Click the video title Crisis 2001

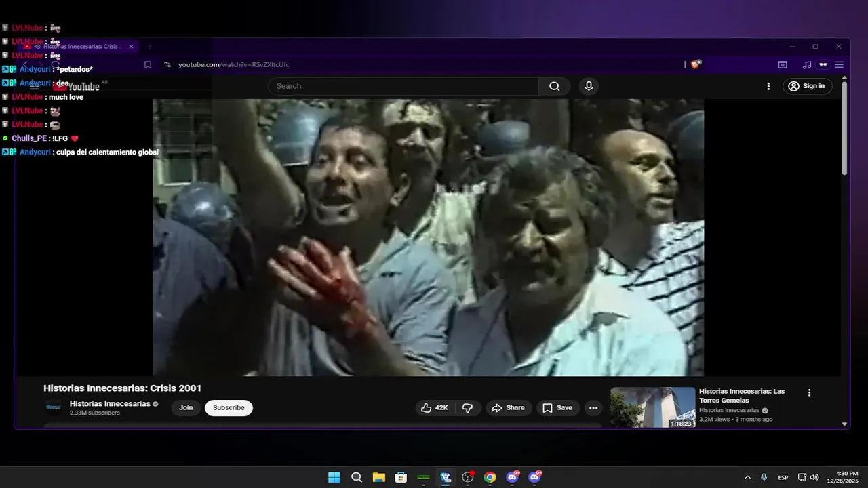tap(122, 388)
